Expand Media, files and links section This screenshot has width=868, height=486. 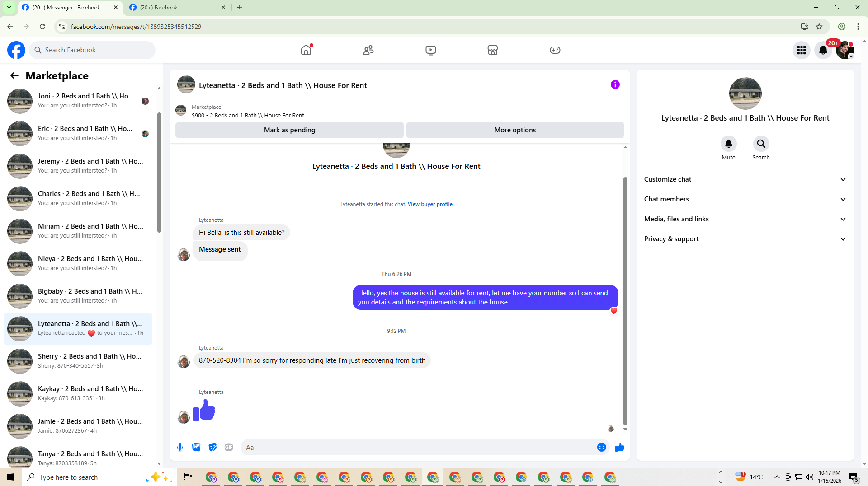pos(745,219)
